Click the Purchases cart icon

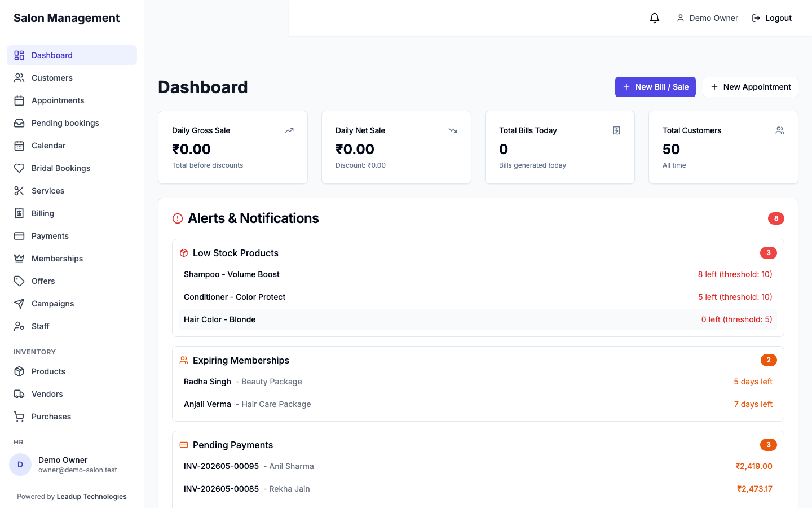tap(19, 417)
